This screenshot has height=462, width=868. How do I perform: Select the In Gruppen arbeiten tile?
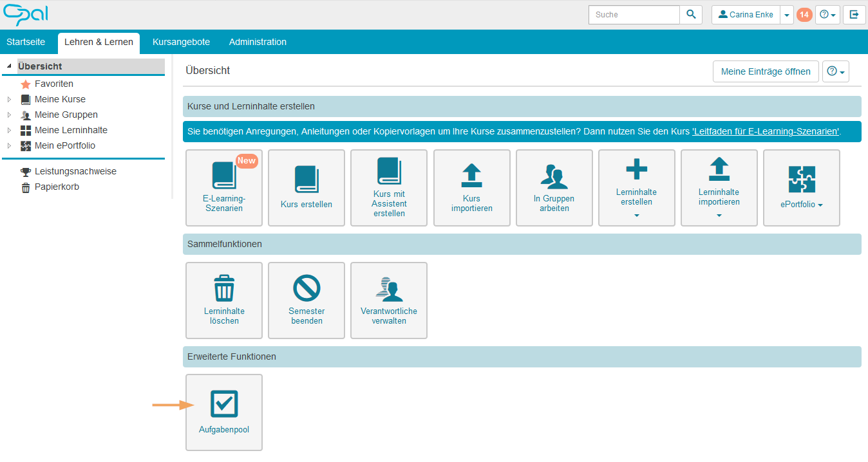point(554,187)
